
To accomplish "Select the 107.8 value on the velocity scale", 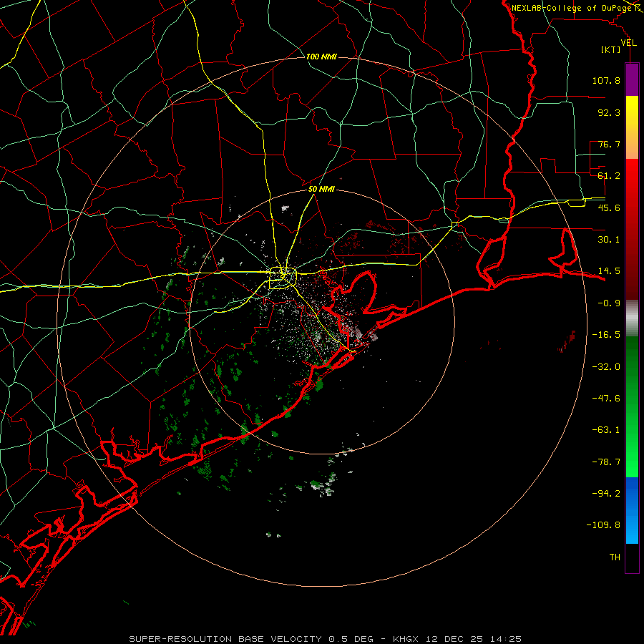I will [606, 80].
